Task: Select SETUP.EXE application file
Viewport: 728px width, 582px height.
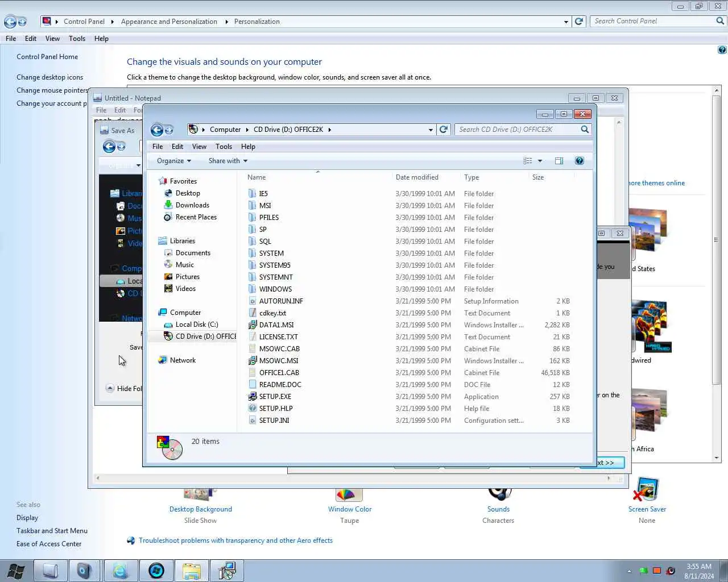Action: pyautogui.click(x=275, y=397)
